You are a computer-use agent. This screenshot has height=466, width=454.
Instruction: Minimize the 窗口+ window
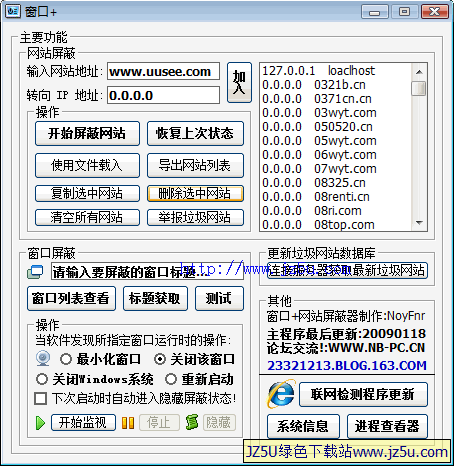tap(375, 12)
